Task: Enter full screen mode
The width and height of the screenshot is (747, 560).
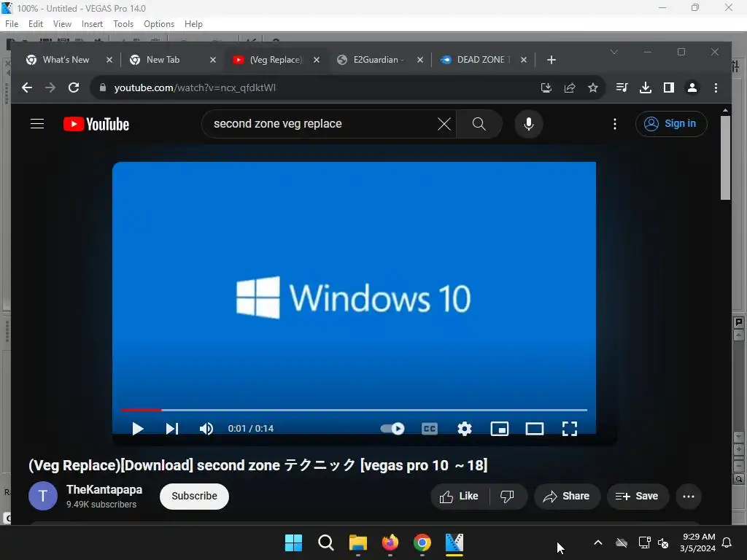Action: pos(570,429)
